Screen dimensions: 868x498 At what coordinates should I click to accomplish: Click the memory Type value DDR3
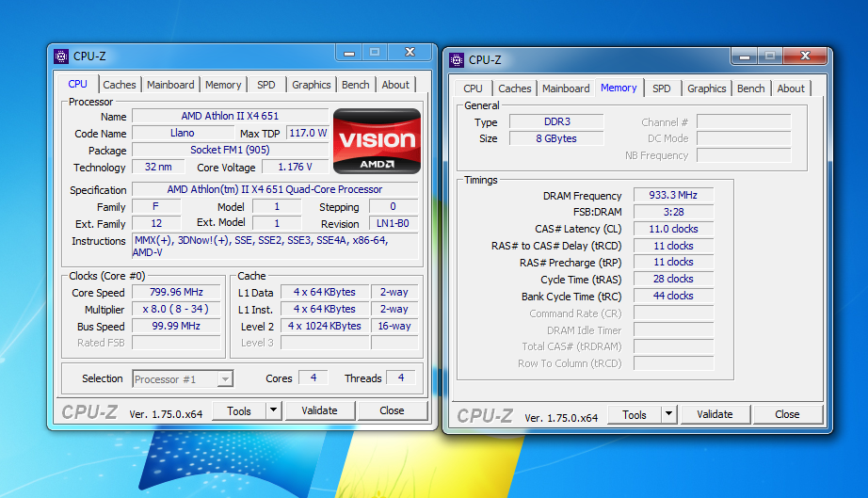point(557,121)
